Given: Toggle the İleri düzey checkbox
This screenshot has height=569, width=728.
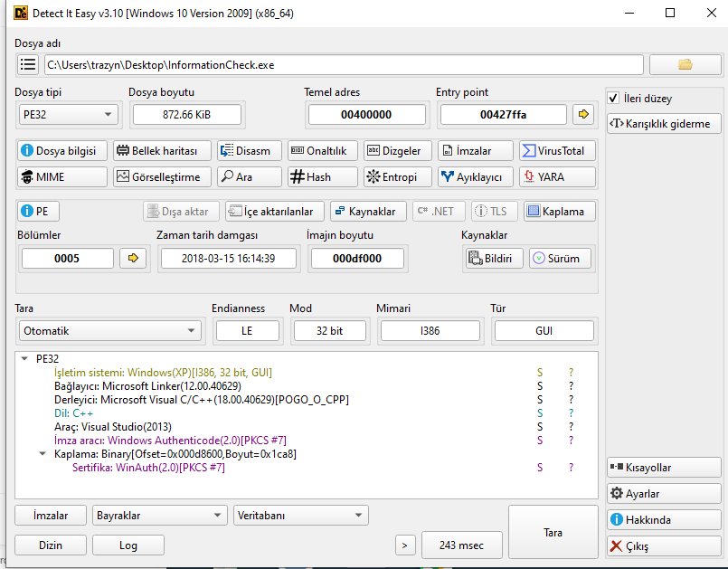Looking at the screenshot, I should [613, 99].
